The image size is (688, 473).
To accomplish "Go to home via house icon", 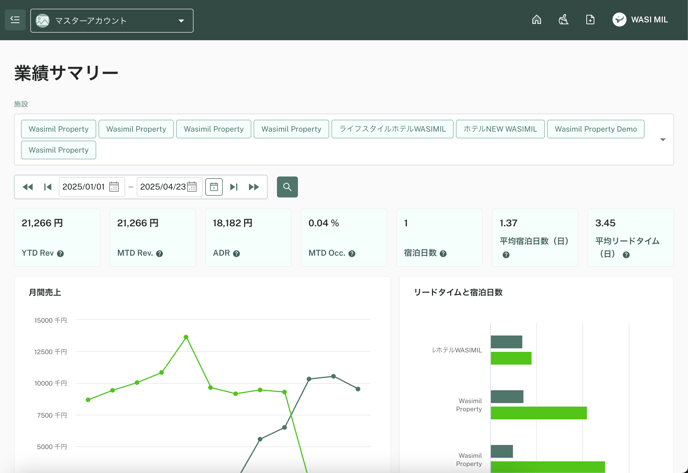I will pos(536,20).
